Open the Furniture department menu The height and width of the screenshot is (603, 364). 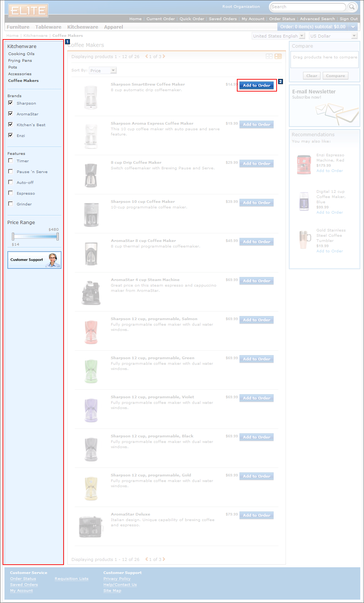pyautogui.click(x=18, y=27)
